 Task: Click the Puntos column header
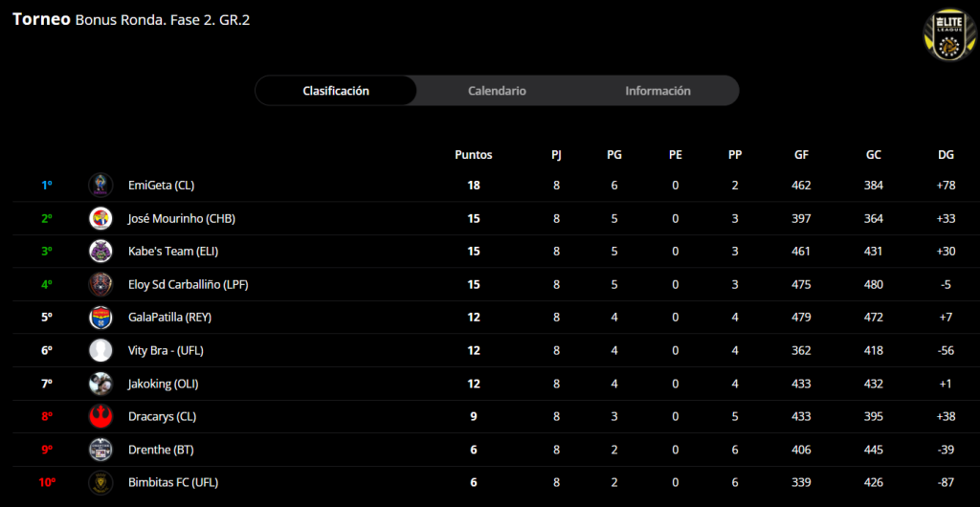(473, 154)
